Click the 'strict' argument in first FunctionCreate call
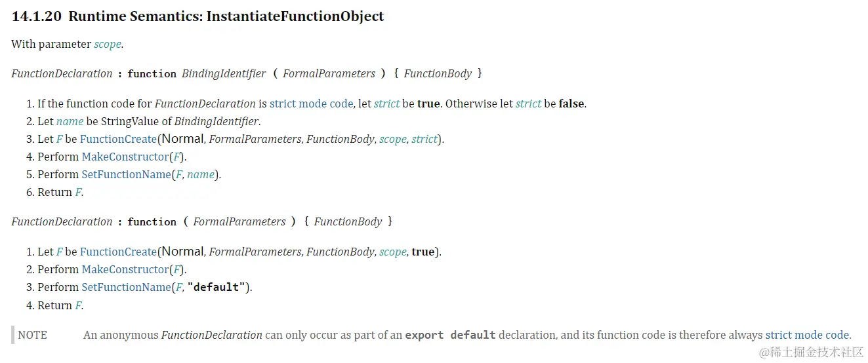Viewport: 868px width, 363px height. [424, 139]
